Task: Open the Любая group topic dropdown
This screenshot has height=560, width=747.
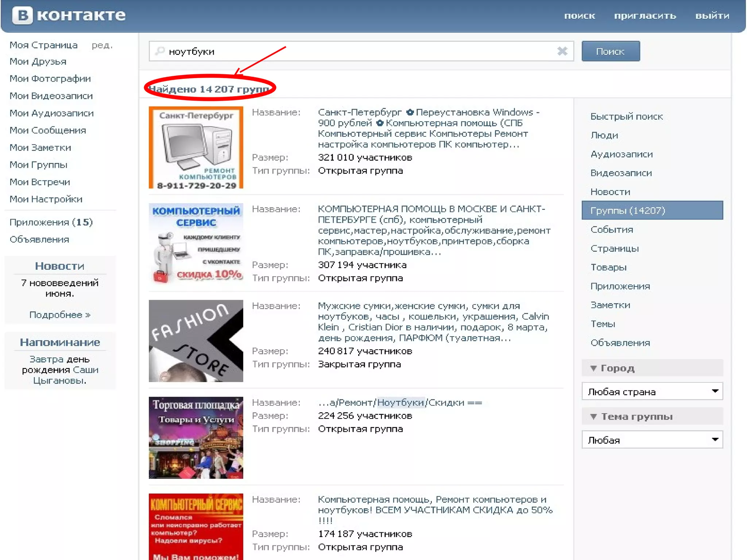Action: pos(652,440)
